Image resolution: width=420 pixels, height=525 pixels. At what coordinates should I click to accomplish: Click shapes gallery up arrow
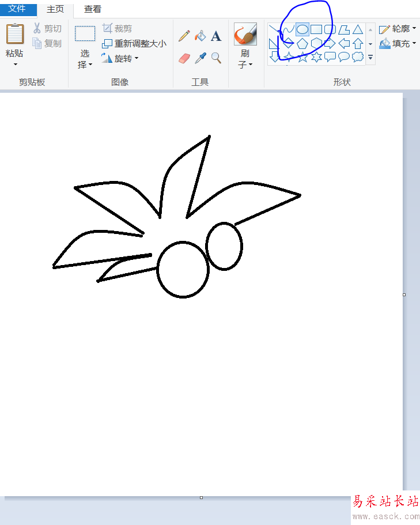[x=370, y=30]
